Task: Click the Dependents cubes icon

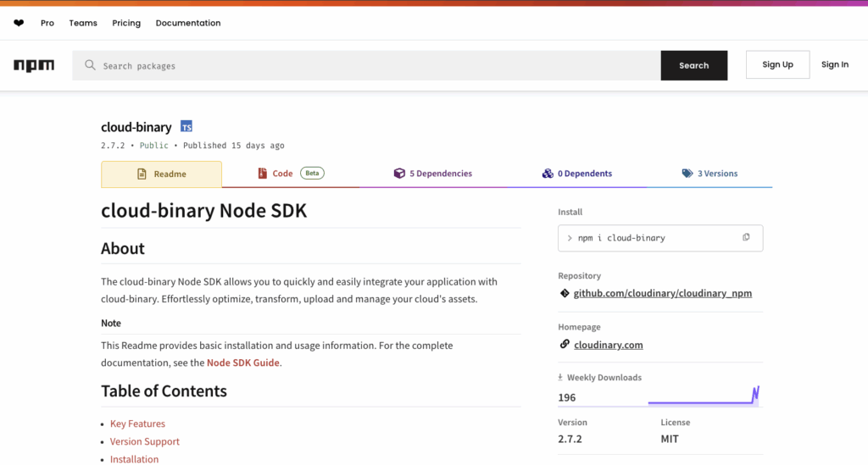Action: click(x=548, y=173)
